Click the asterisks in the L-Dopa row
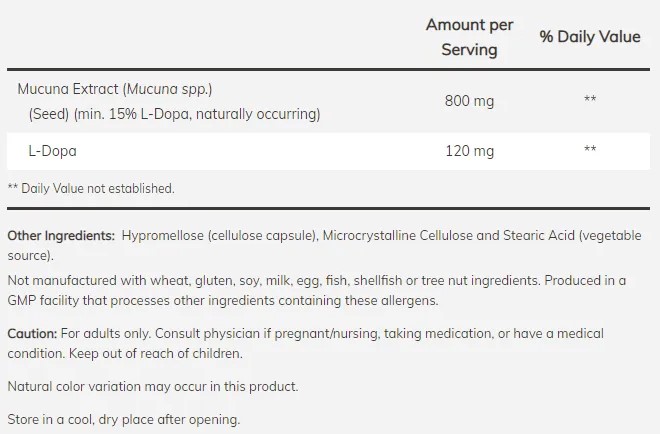This screenshot has height=434, width=660. (x=590, y=151)
